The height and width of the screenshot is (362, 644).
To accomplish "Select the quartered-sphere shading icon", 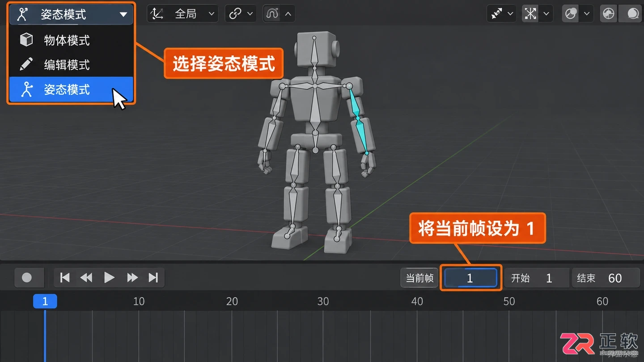I will click(x=608, y=14).
